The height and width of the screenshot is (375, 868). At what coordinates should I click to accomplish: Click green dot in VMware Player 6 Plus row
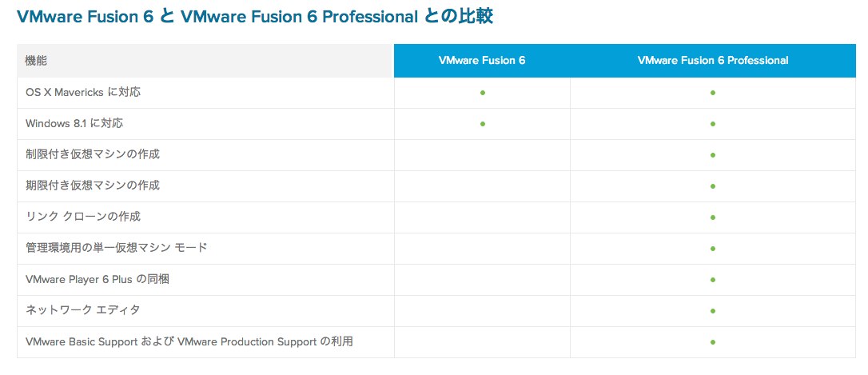tap(713, 280)
